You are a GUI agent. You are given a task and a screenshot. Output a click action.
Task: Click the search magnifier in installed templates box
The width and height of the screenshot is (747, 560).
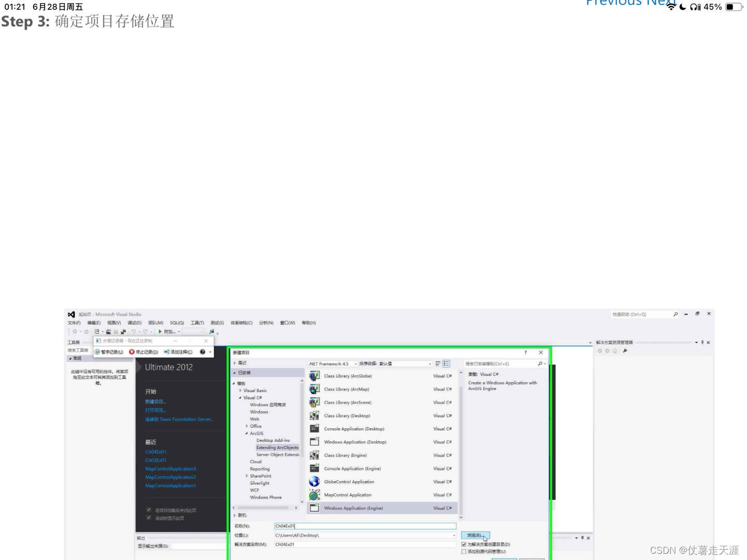(x=540, y=363)
